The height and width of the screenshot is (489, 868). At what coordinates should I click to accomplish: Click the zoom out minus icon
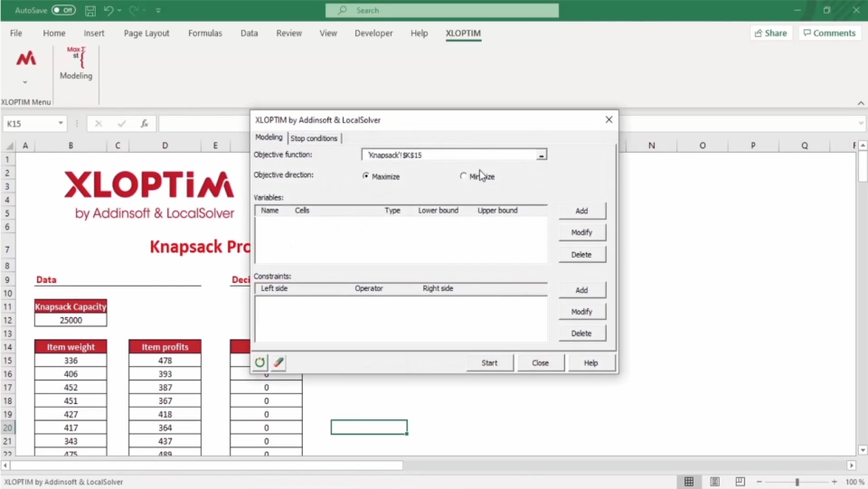pos(759,482)
